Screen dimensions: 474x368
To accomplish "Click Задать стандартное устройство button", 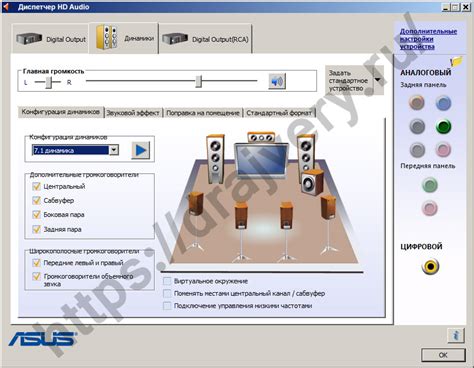I will 349,80.
